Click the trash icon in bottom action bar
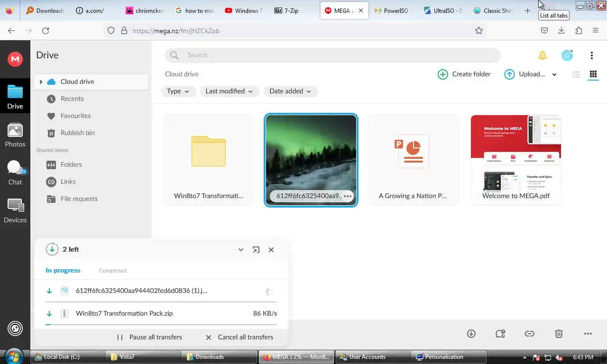 point(559,334)
